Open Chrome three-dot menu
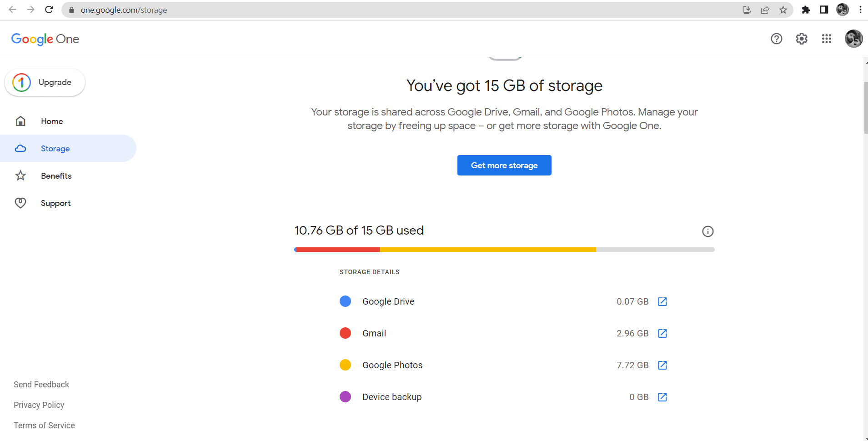Image resolution: width=868 pixels, height=441 pixels. (860, 10)
